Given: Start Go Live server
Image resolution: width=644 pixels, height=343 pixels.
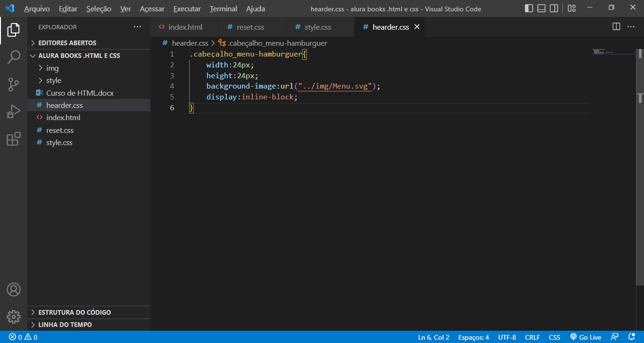Looking at the screenshot, I should (x=586, y=337).
